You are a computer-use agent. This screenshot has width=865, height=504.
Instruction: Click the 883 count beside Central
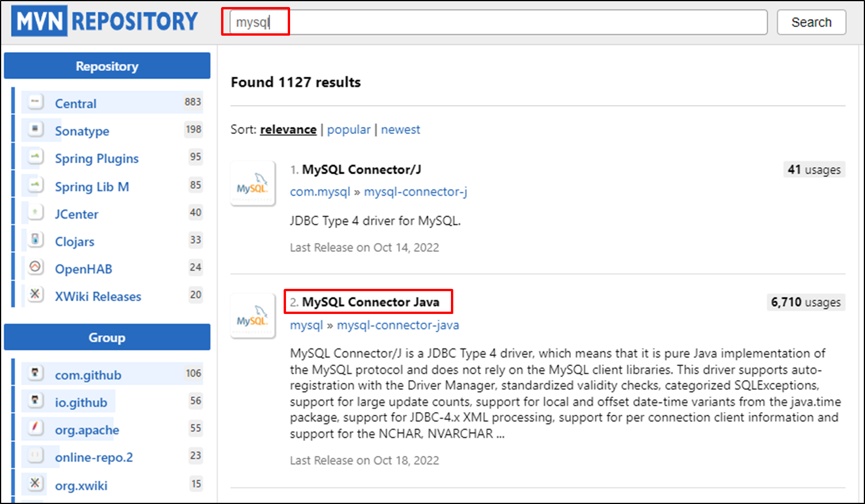click(x=193, y=102)
